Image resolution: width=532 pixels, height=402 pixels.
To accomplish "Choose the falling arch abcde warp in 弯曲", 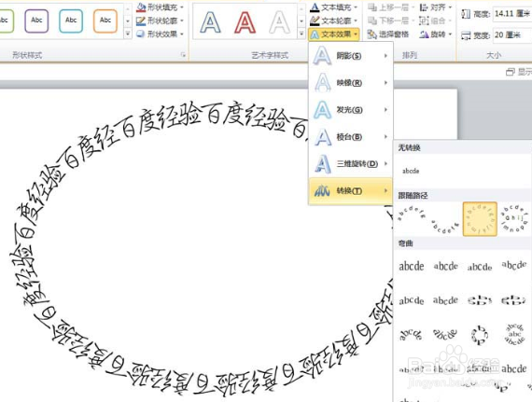I will 445,335.
